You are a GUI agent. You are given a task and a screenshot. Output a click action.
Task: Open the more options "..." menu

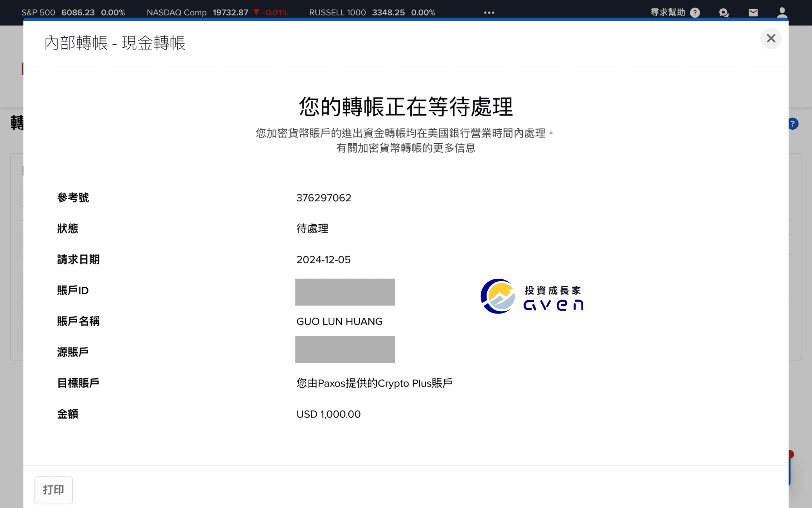pyautogui.click(x=488, y=13)
